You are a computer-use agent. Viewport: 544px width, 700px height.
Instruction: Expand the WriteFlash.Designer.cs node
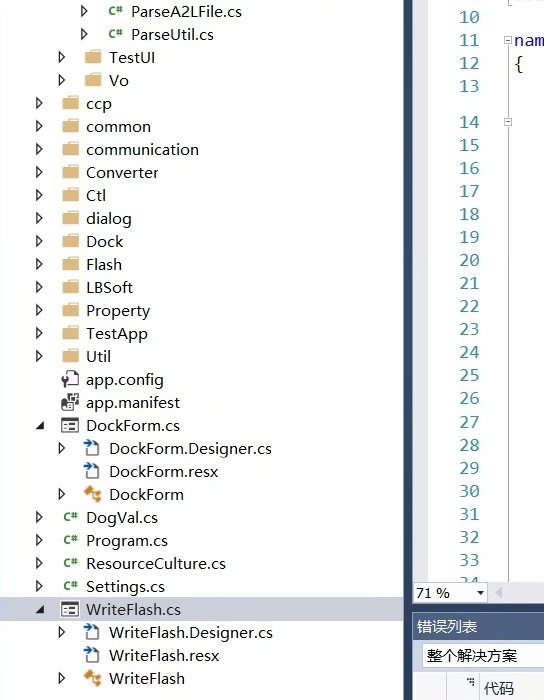62,632
